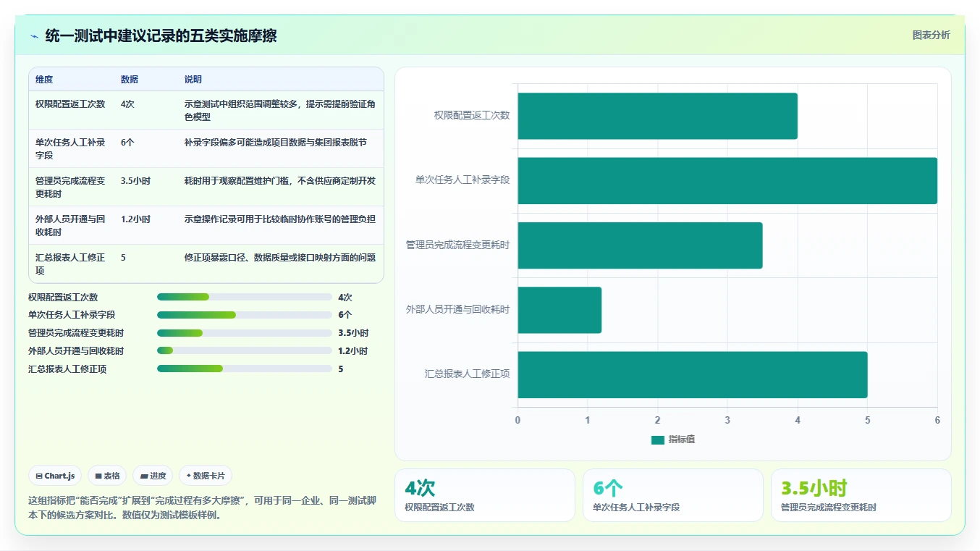Click the 汇总报表人工修正项 progress bar

tap(245, 369)
